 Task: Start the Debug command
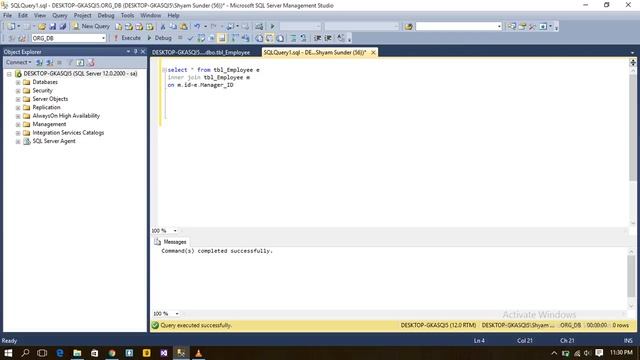[x=160, y=38]
